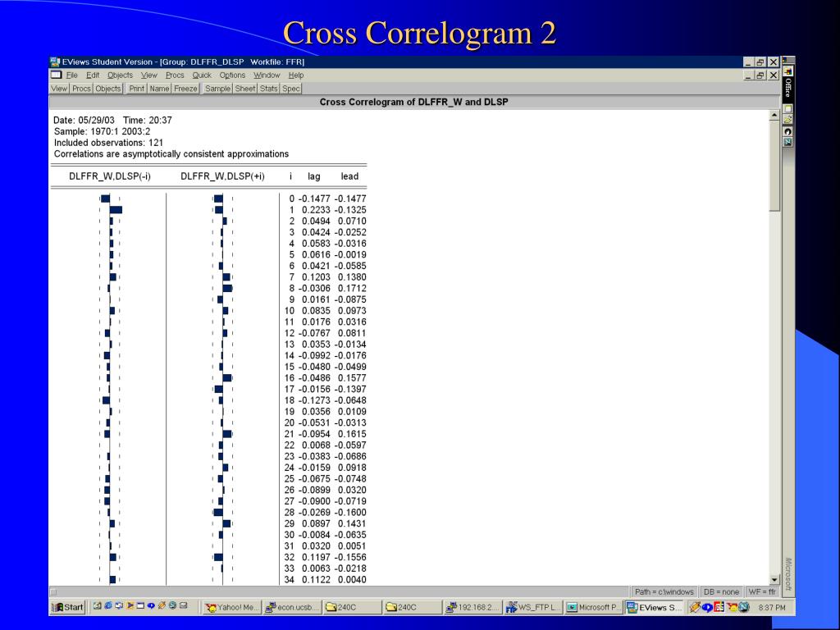The image size is (840, 630).
Task: Open the Quick menu
Action: click(x=202, y=75)
